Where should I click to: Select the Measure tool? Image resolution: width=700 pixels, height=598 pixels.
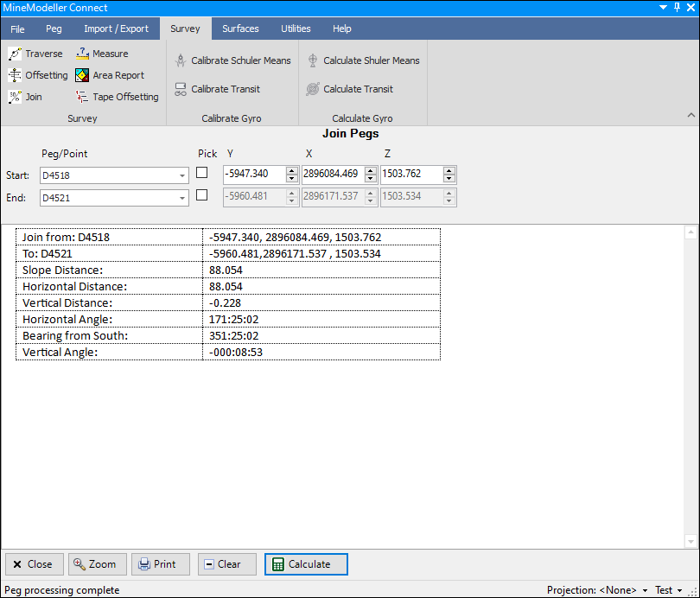[x=102, y=54]
